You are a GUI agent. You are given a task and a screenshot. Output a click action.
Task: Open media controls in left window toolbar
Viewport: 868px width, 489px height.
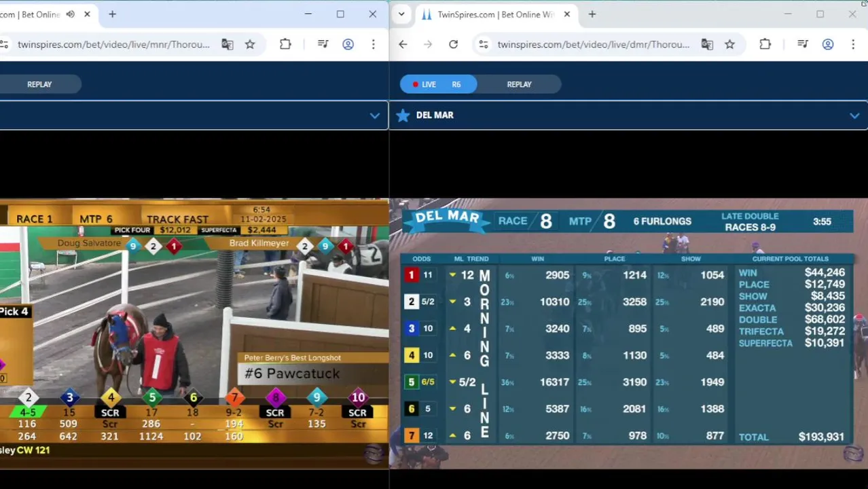323,44
